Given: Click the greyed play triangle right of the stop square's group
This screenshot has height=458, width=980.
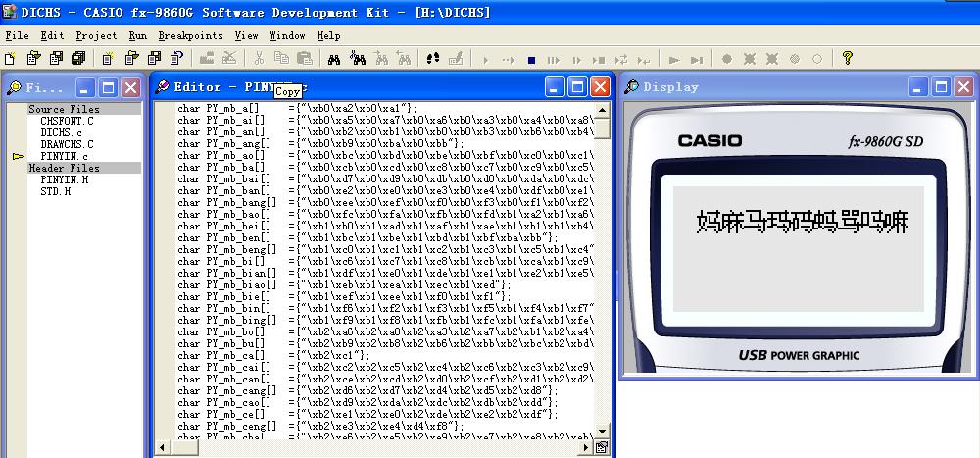Looking at the screenshot, I should [674, 60].
